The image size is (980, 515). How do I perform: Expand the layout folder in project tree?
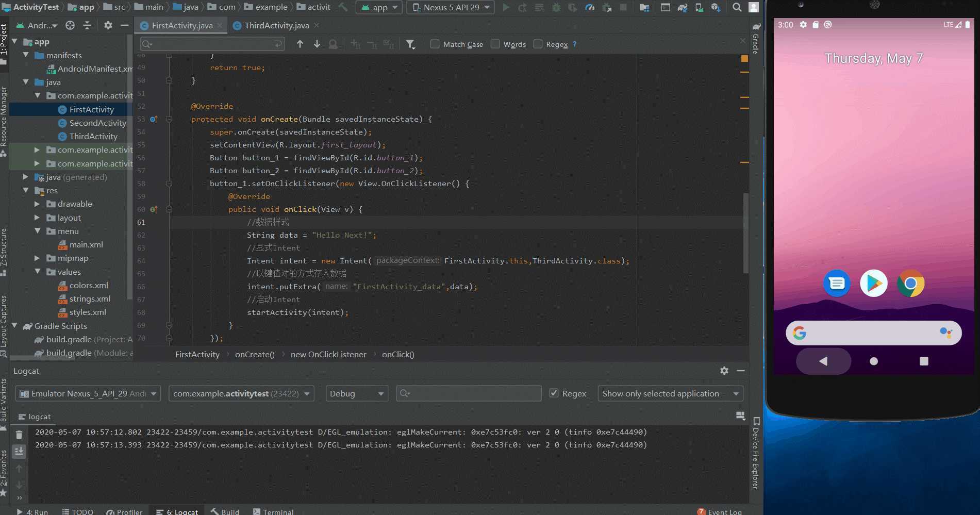pos(37,218)
